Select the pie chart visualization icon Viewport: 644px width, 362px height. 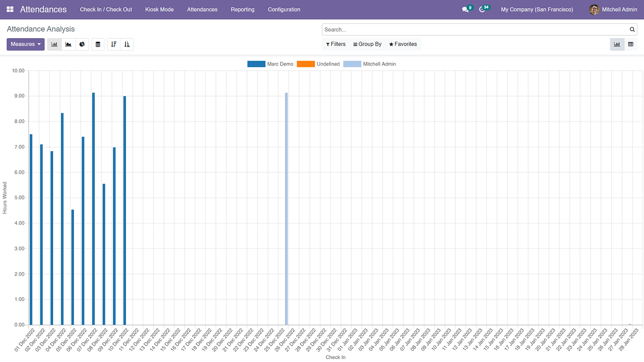(x=82, y=44)
